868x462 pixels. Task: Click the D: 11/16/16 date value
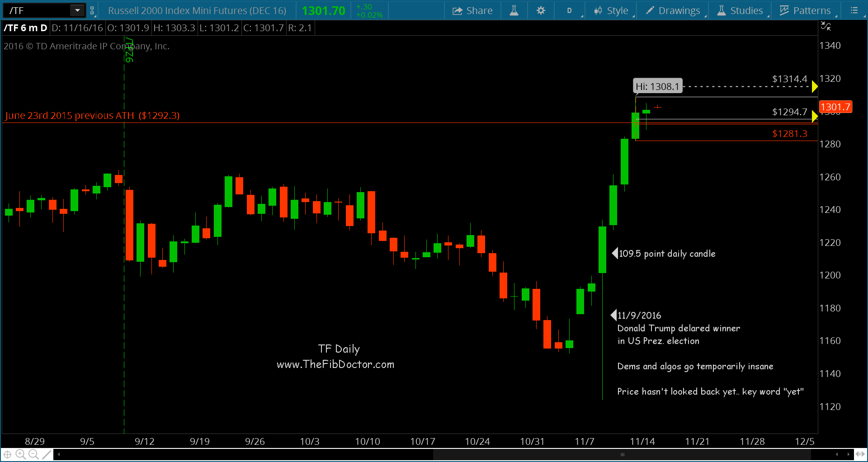point(77,28)
